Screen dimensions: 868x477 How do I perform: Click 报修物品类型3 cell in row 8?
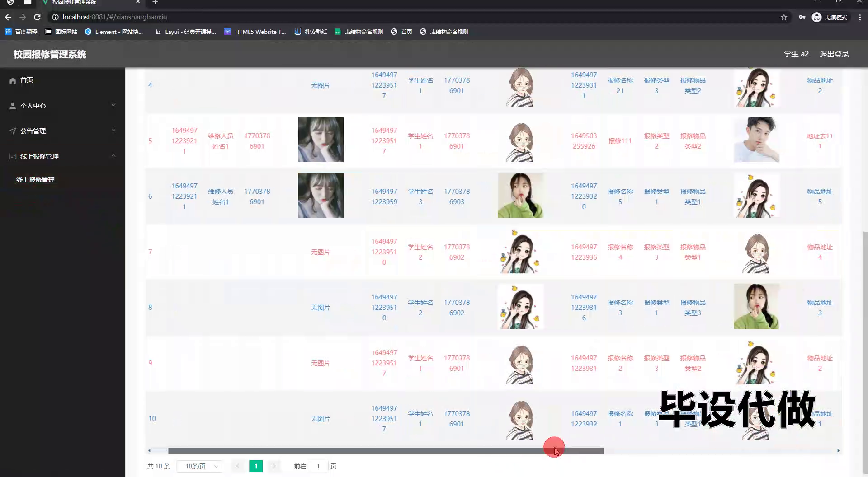pyautogui.click(x=693, y=308)
